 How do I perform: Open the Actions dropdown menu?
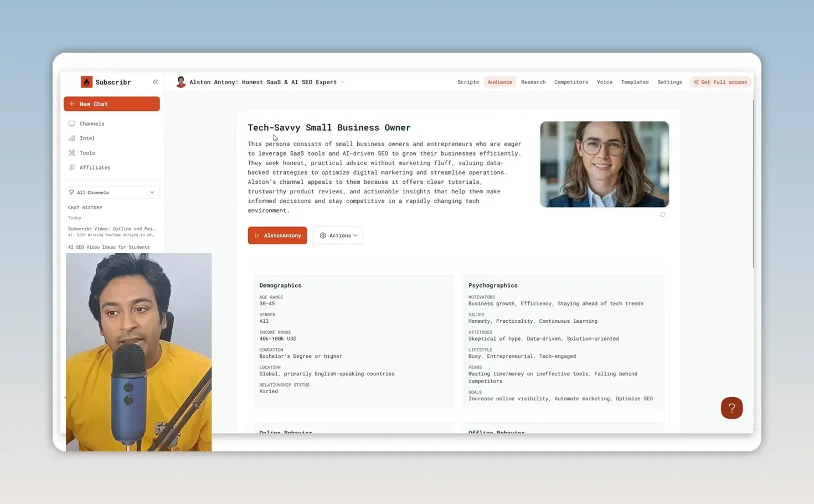338,235
